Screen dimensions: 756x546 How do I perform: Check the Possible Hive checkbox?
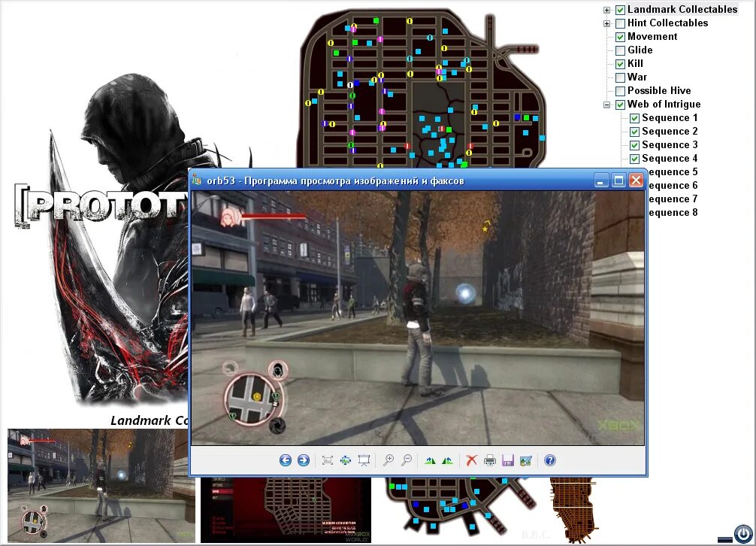621,91
